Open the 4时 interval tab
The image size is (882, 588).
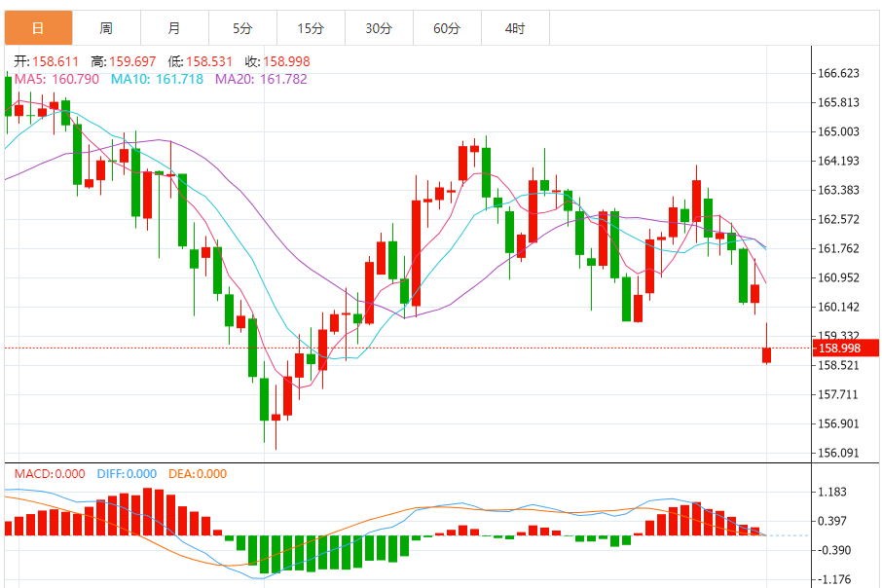pos(515,27)
